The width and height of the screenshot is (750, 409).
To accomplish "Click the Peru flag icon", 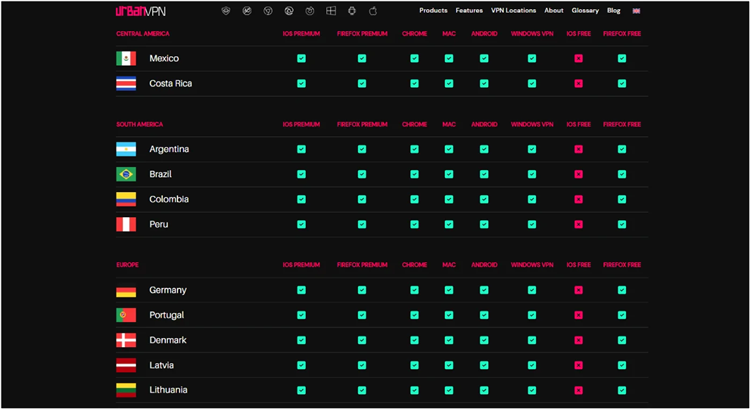I will pyautogui.click(x=126, y=224).
